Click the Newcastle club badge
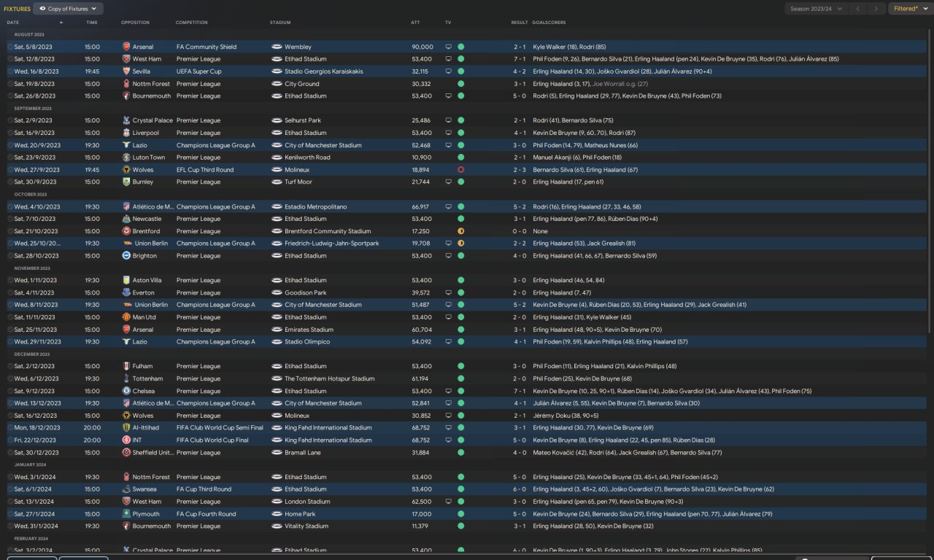 pyautogui.click(x=127, y=219)
